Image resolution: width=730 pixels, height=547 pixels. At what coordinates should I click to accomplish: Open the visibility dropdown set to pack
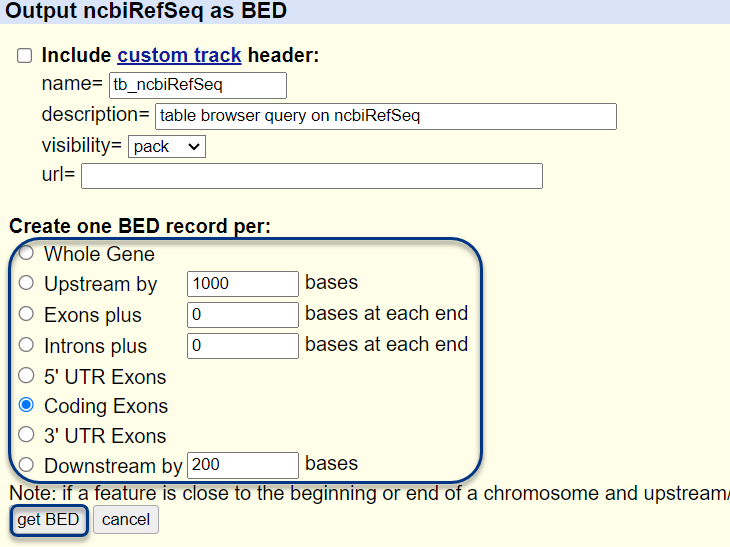166,146
